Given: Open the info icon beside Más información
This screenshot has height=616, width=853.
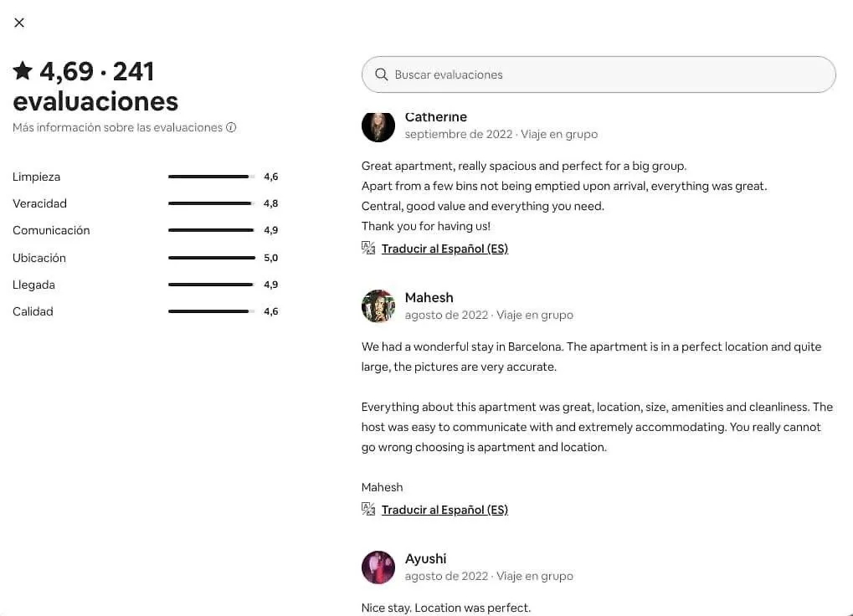Looking at the screenshot, I should [x=231, y=127].
